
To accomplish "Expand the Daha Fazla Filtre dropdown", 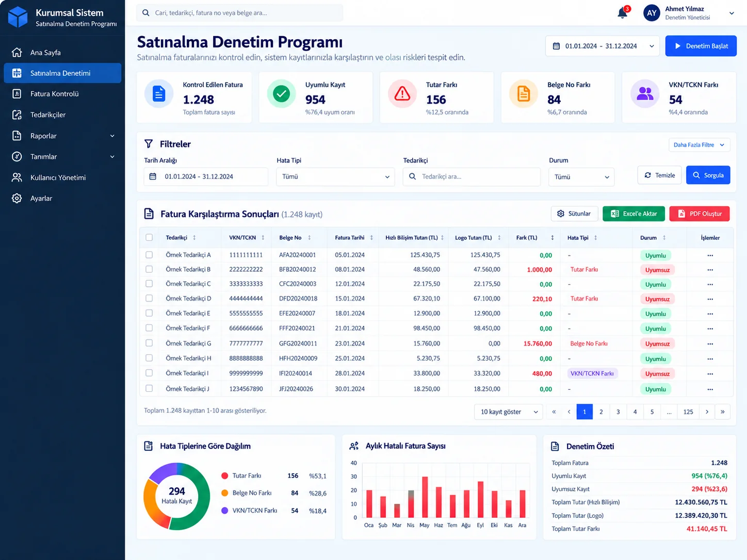I will point(699,145).
